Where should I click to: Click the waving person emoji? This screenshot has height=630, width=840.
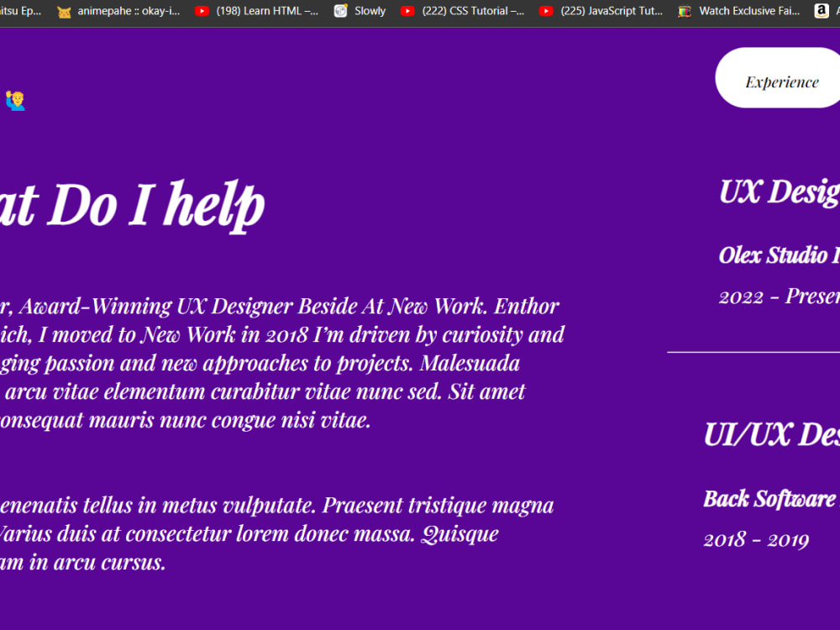click(x=15, y=100)
